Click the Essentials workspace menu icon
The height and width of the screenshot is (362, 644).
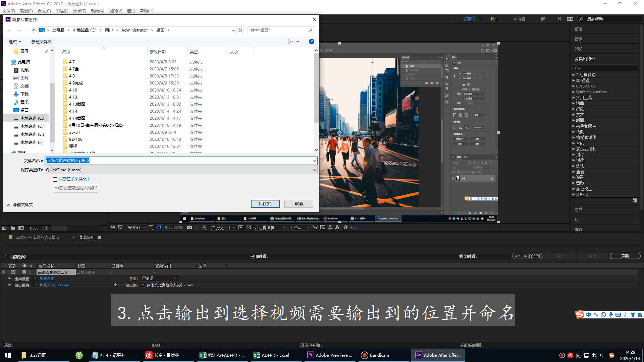tap(481, 19)
